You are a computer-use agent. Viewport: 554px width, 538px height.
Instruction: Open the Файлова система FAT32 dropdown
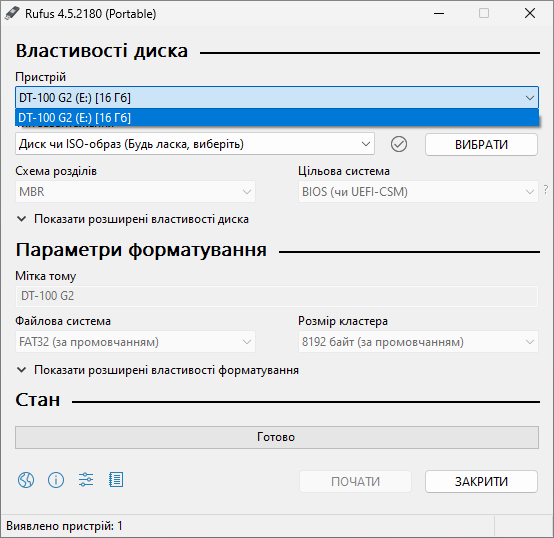pos(135,342)
